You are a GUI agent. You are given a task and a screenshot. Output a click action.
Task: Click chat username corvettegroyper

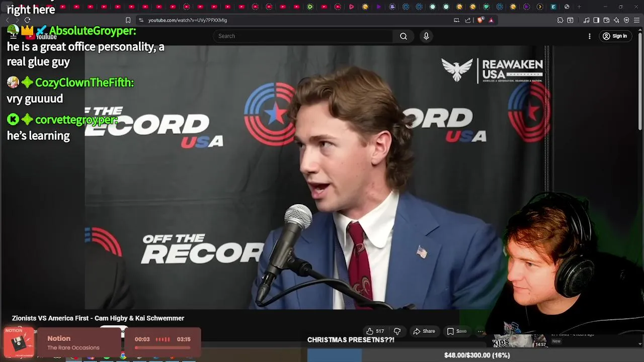76,120
